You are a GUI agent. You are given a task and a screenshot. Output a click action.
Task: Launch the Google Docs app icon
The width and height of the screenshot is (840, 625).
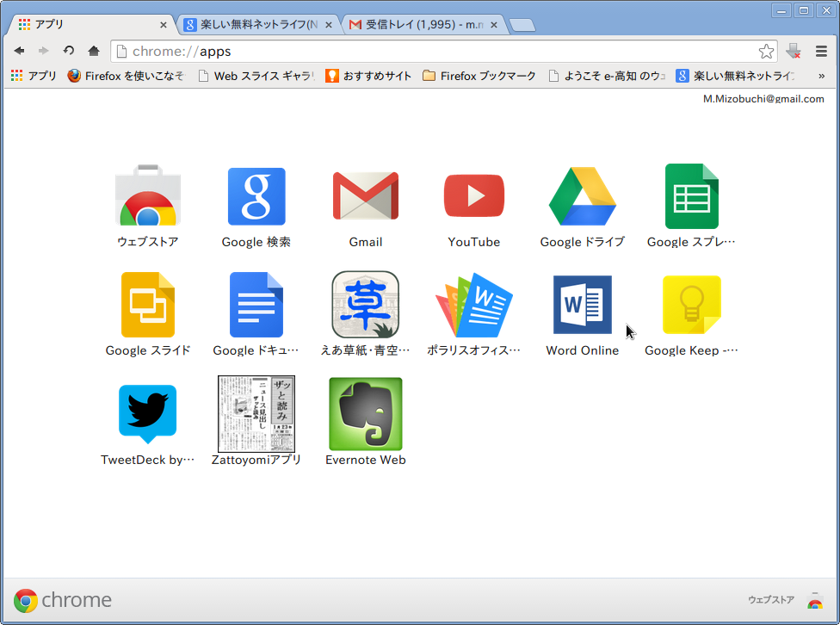(256, 305)
